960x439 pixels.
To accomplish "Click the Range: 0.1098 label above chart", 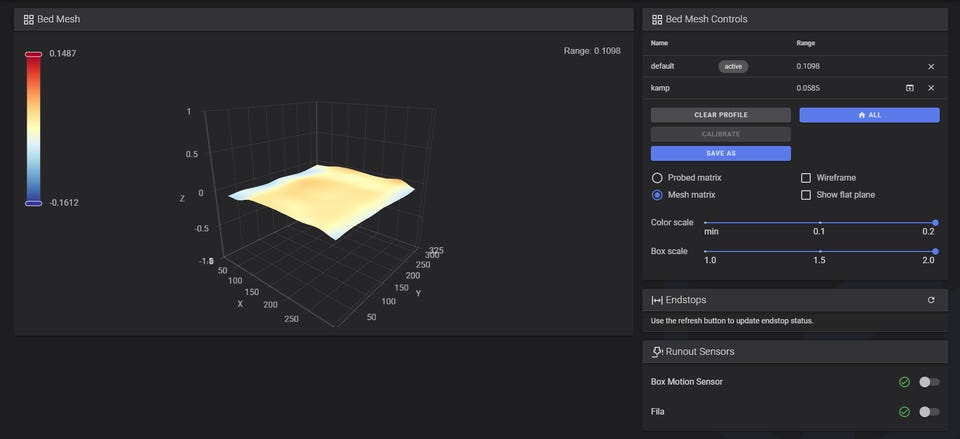I will [x=591, y=51].
